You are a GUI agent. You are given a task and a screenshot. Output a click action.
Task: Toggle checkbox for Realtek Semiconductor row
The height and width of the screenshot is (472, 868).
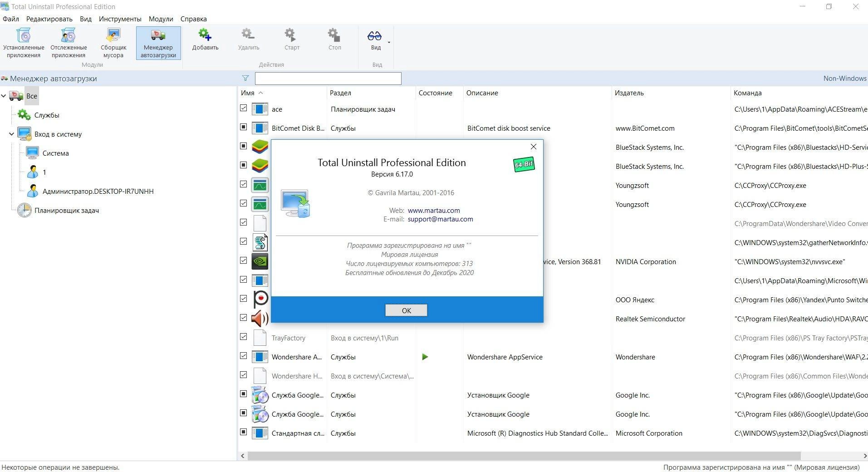click(x=244, y=318)
